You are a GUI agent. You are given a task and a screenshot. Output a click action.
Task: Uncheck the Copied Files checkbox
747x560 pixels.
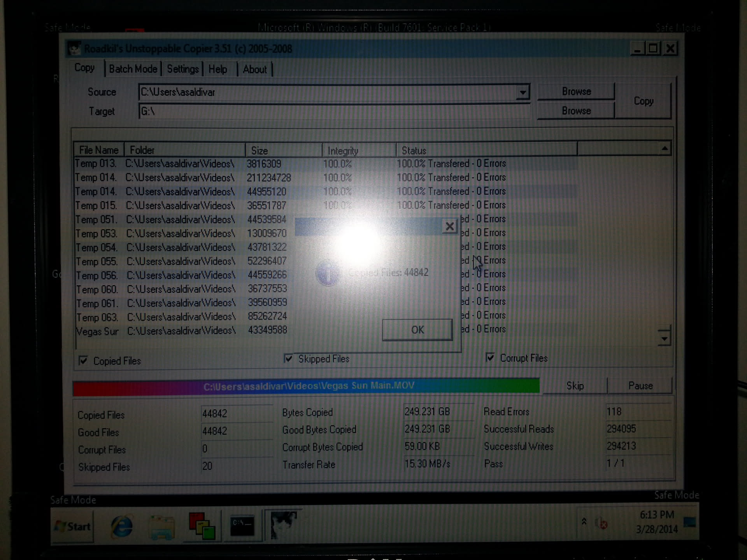tap(83, 360)
